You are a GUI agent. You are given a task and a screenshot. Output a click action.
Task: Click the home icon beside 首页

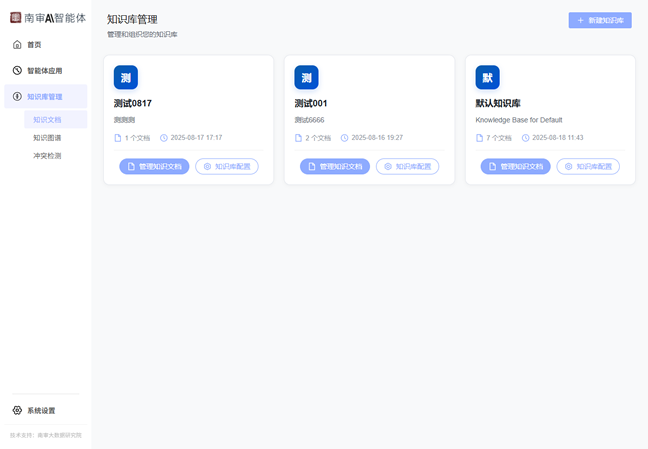click(17, 45)
